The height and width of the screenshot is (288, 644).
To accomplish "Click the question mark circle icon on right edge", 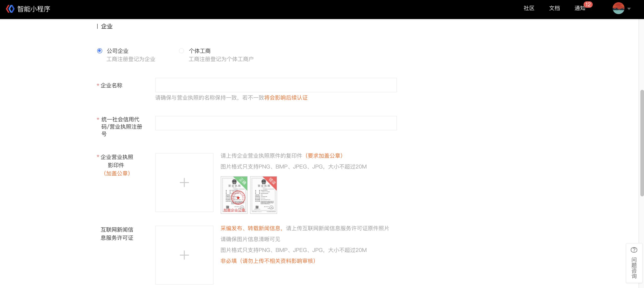I will pos(634,250).
